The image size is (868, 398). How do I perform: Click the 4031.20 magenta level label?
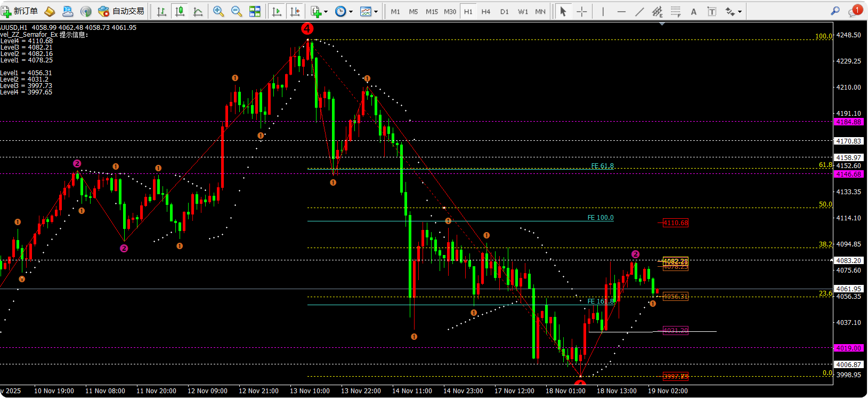676,331
